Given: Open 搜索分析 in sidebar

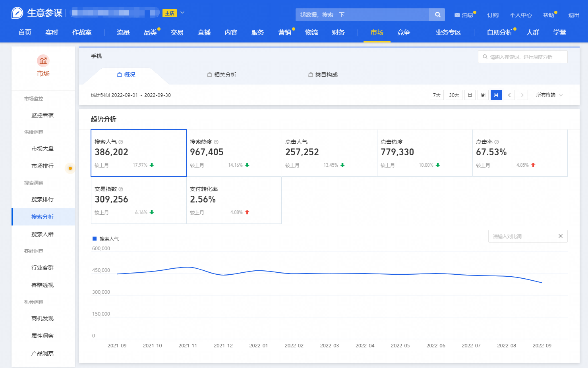Looking at the screenshot, I should pyautogui.click(x=43, y=217).
